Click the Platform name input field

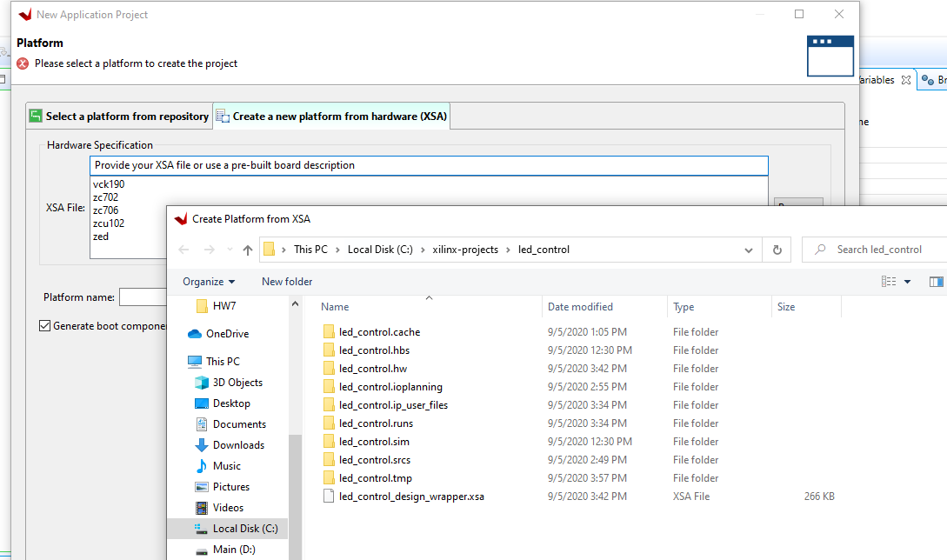point(143,297)
